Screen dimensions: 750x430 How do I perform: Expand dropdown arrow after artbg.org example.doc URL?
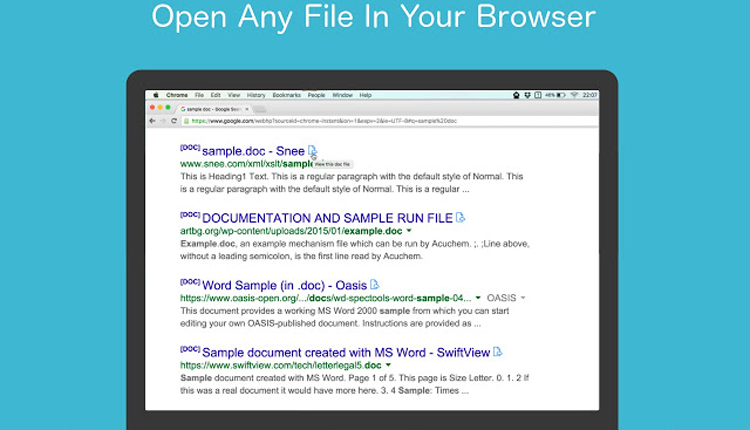point(409,231)
